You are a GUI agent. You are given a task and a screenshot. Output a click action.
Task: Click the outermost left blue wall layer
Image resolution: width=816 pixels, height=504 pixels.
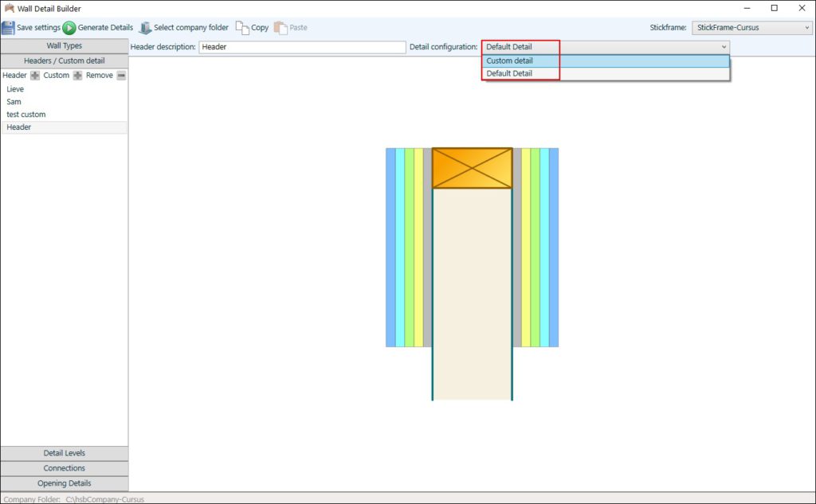pos(390,248)
